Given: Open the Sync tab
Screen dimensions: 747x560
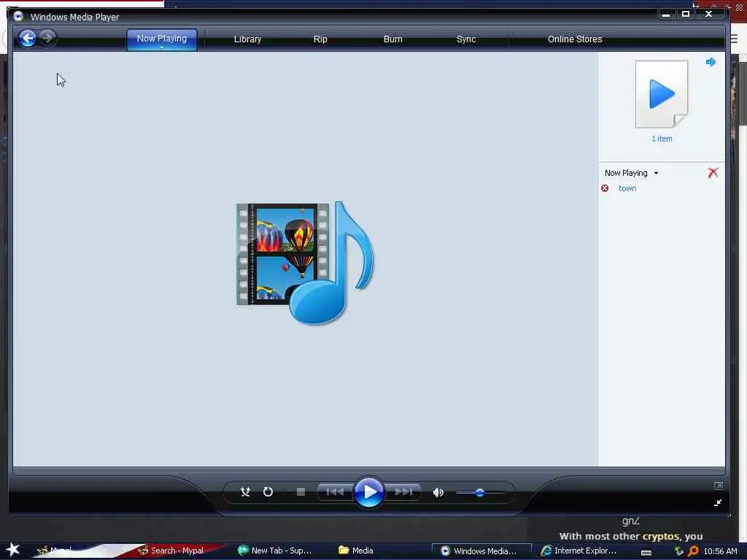Looking at the screenshot, I should (466, 39).
